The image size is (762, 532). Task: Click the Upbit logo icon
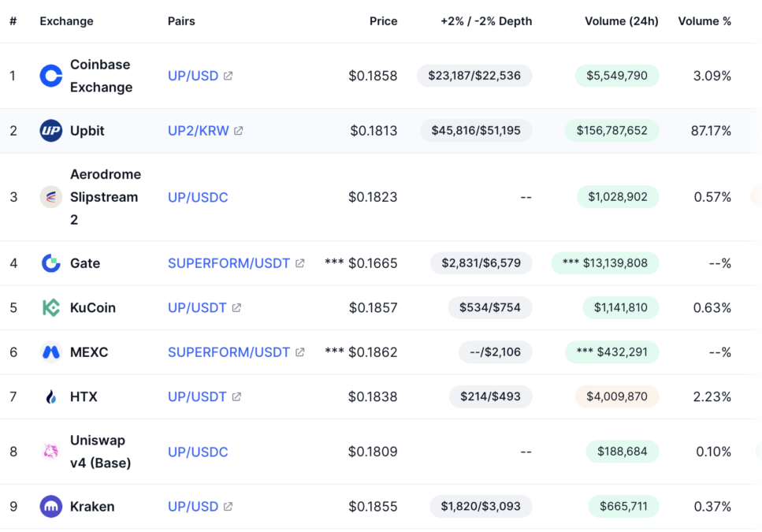51,131
